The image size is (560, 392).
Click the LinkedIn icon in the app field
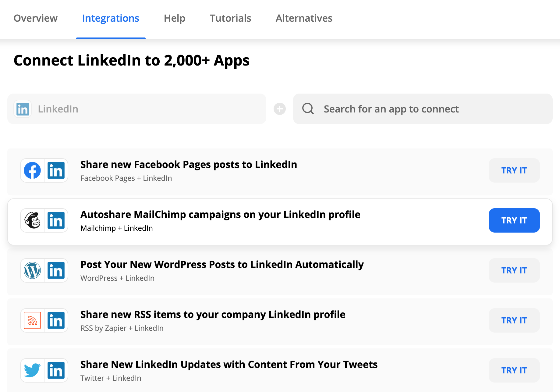pos(23,109)
